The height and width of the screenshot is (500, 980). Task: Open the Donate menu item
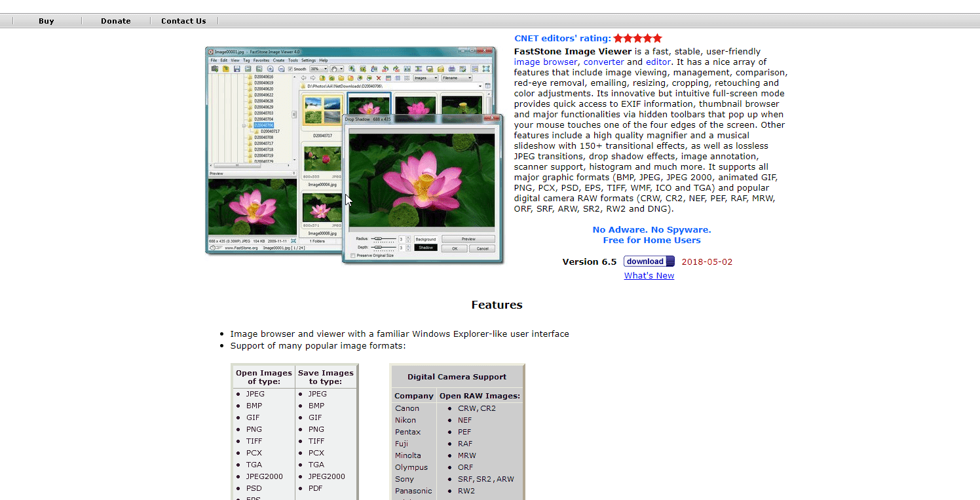[x=116, y=21]
